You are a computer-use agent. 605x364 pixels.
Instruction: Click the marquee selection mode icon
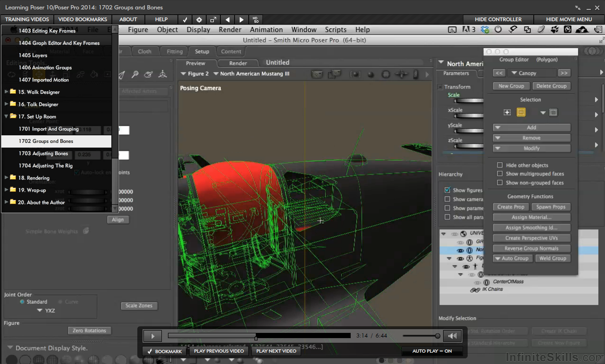pyautogui.click(x=554, y=112)
